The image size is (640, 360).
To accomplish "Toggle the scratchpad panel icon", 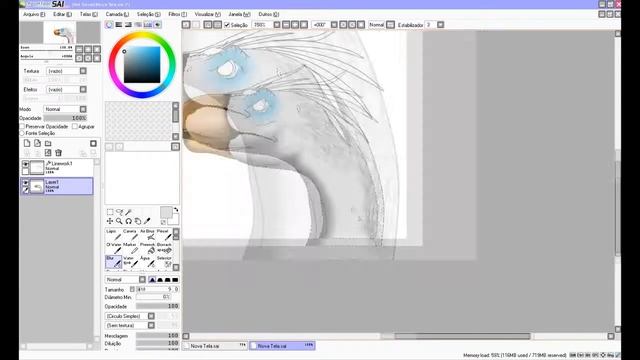I will 158,25.
